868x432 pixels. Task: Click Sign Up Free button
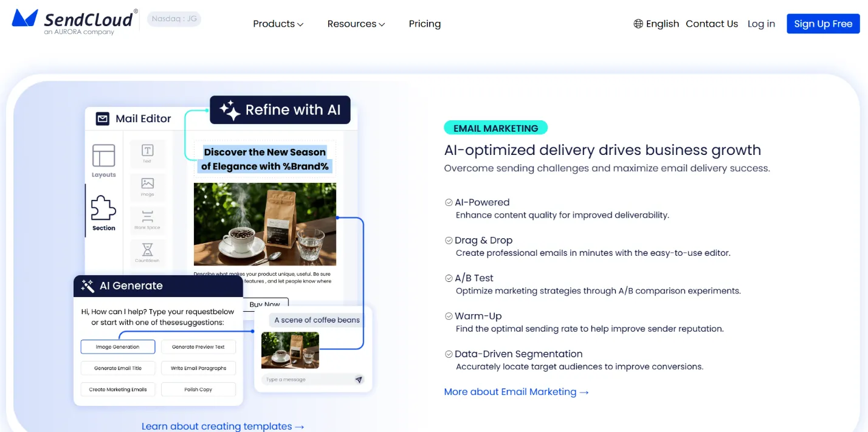click(x=823, y=24)
